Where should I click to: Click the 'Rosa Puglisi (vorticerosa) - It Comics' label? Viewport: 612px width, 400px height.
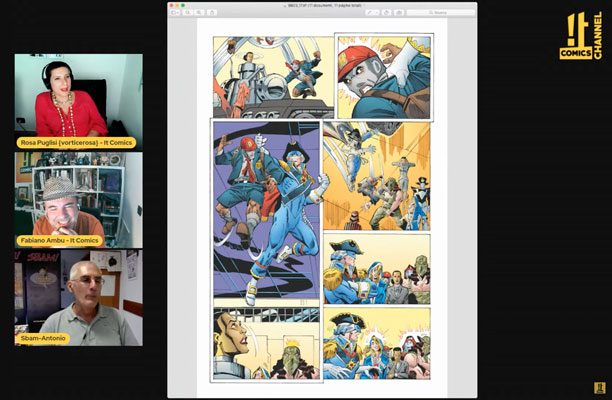76,143
